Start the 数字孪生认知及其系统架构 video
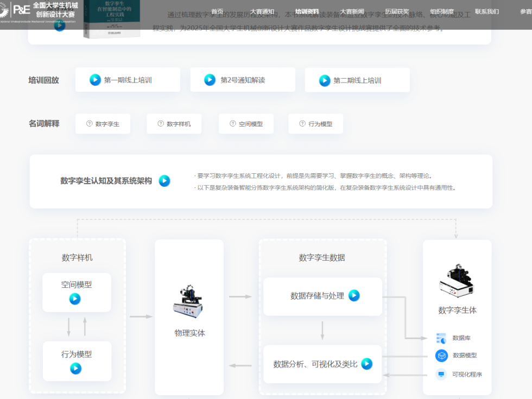 (x=164, y=181)
